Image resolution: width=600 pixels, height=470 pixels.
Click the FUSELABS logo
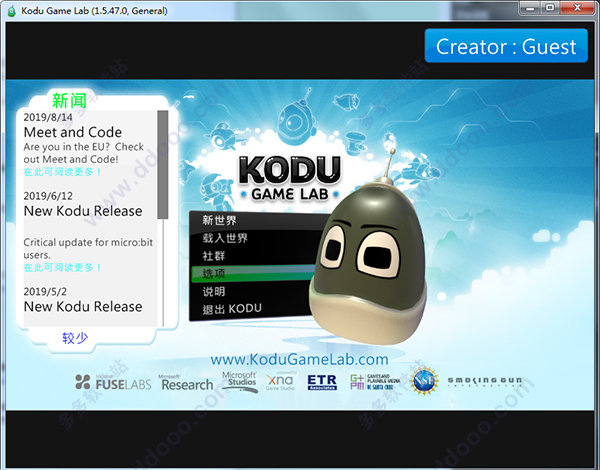click(x=113, y=382)
